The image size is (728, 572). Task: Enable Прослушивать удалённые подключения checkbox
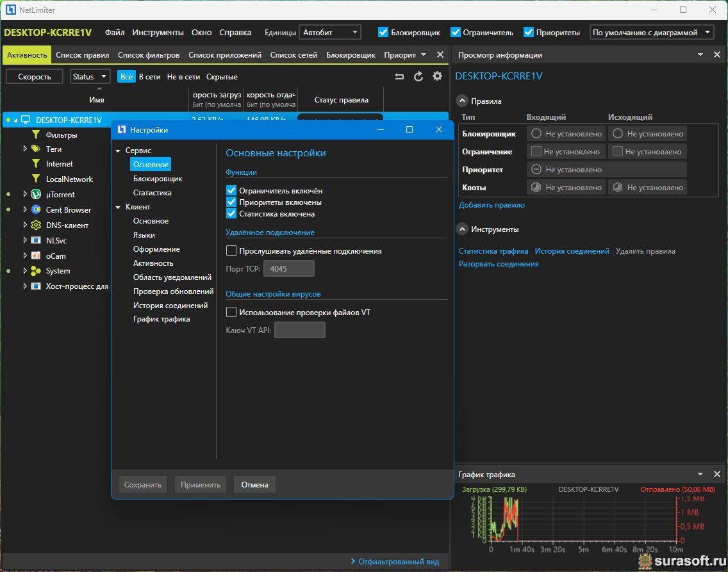231,251
